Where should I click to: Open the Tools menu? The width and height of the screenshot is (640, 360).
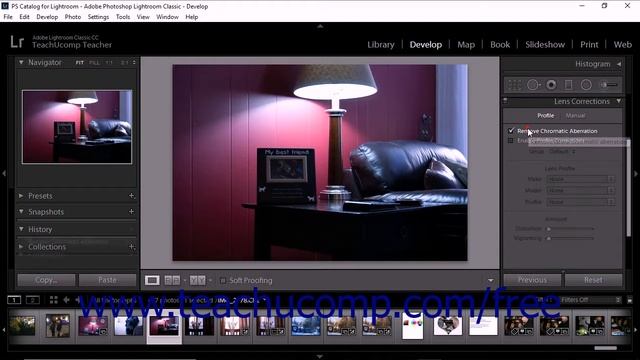coord(122,17)
